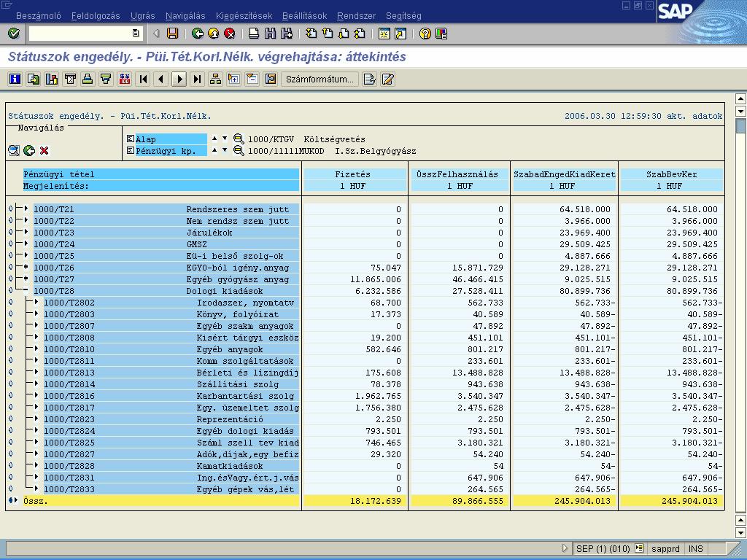Open the Navigálás menu
747x560 pixels.
pos(185,16)
